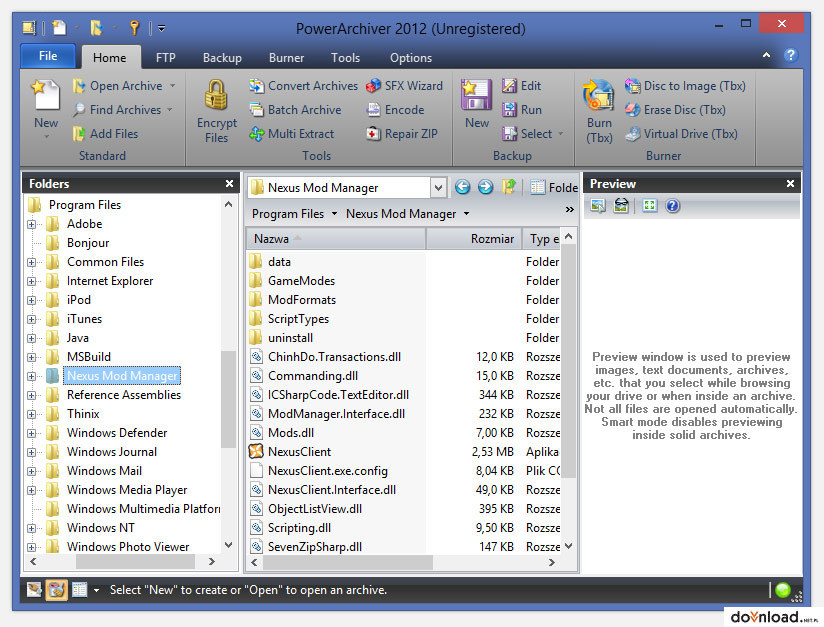Click the Encrypt Files padlock icon
The image size is (824, 627).
pos(216,95)
